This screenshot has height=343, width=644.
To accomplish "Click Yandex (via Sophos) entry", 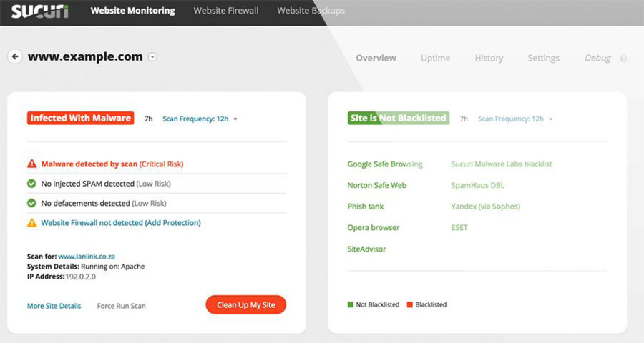I will coord(485,207).
